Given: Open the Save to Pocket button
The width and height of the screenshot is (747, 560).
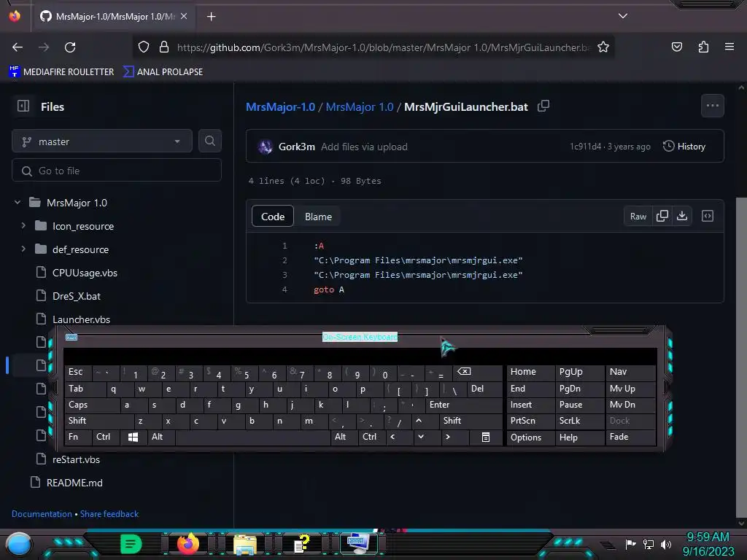Looking at the screenshot, I should (x=676, y=47).
